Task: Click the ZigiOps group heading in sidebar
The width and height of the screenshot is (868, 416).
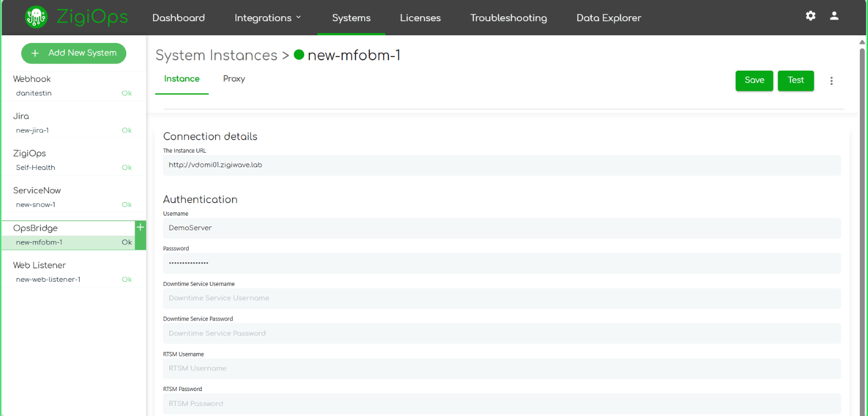Action: pyautogui.click(x=29, y=154)
